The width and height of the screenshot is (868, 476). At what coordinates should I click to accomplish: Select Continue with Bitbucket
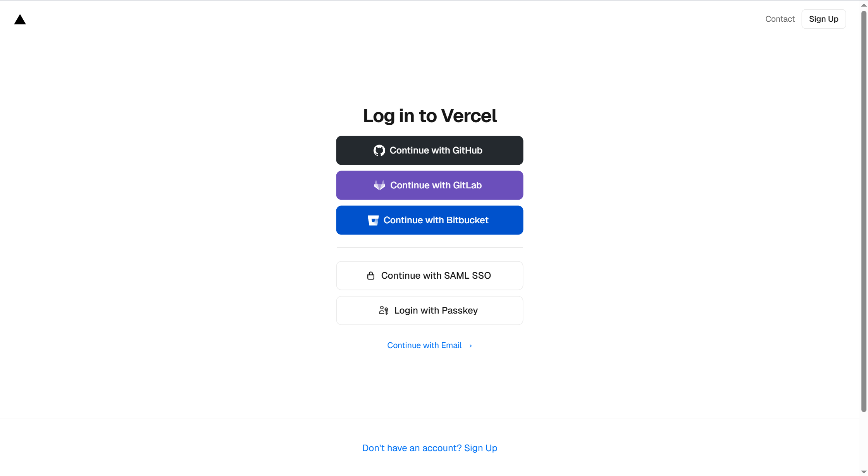(x=430, y=220)
